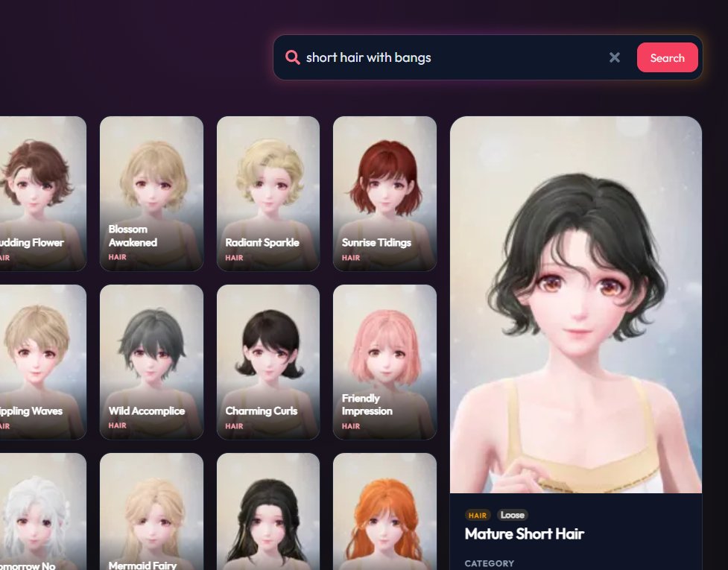Click the Search button
728x570 pixels.
[x=667, y=57]
